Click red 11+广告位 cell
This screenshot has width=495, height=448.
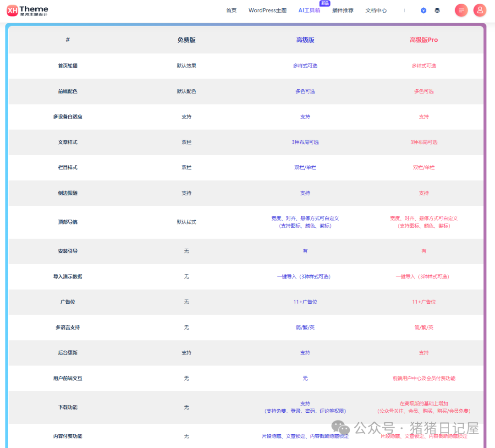click(x=423, y=302)
